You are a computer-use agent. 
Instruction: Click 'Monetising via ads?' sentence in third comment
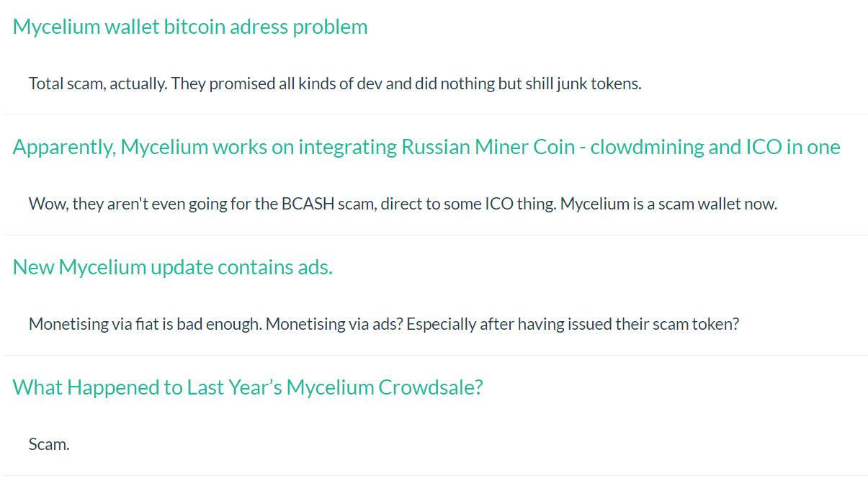335,324
